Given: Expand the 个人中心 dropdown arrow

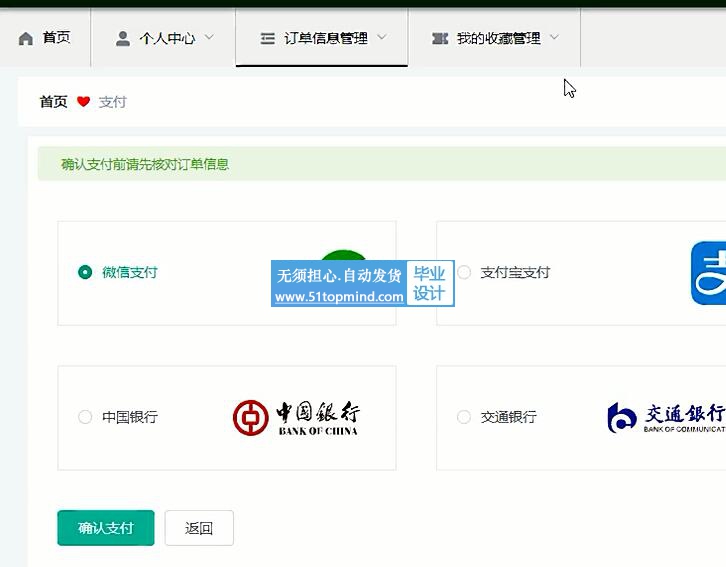Looking at the screenshot, I should (x=209, y=37).
